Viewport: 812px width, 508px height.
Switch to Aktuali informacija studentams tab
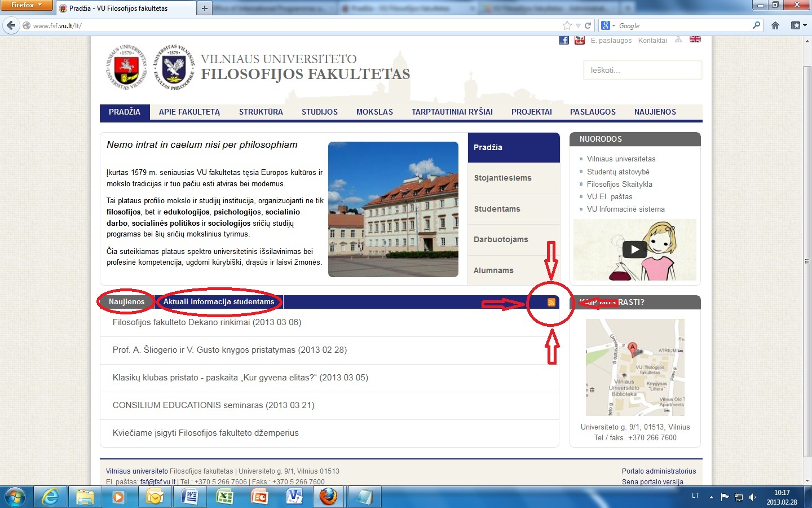tap(219, 302)
